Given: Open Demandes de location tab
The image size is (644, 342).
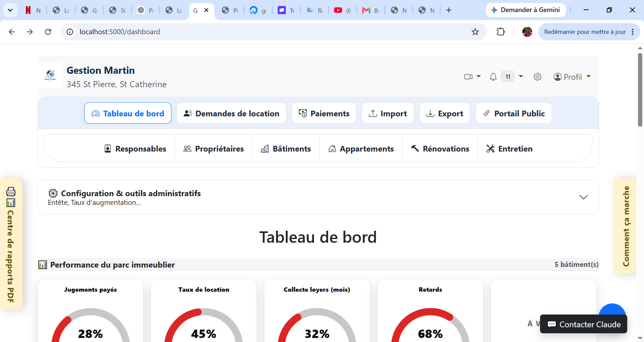Looking at the screenshot, I should [x=231, y=113].
